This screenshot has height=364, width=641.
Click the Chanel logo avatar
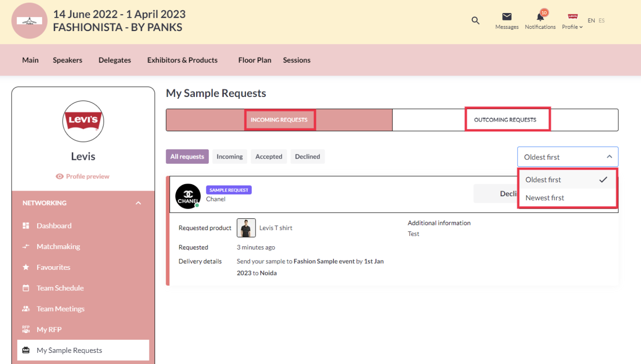coord(188,196)
